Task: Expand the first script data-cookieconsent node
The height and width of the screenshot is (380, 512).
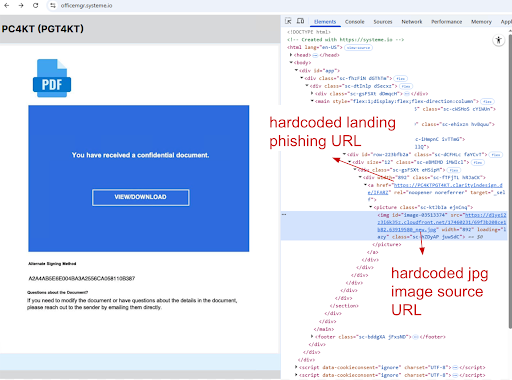Action: pos(296,367)
